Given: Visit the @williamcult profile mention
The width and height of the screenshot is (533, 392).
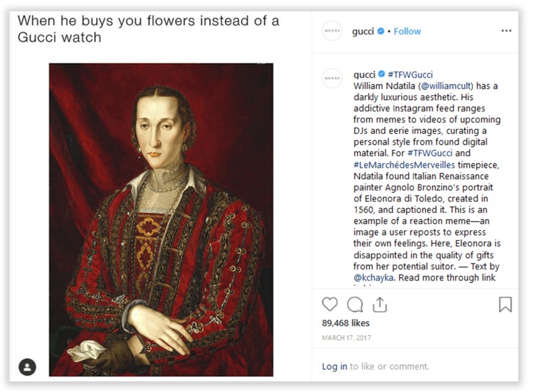Looking at the screenshot, I should 447,86.
